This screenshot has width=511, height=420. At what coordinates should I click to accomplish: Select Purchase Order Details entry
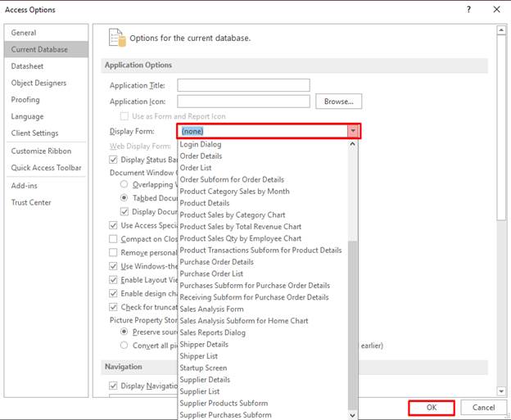click(x=263, y=262)
